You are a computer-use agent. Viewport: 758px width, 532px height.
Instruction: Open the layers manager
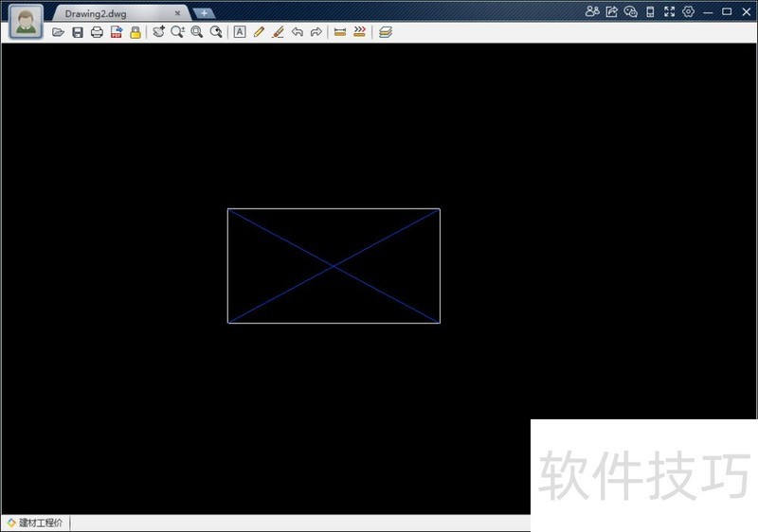click(x=386, y=32)
